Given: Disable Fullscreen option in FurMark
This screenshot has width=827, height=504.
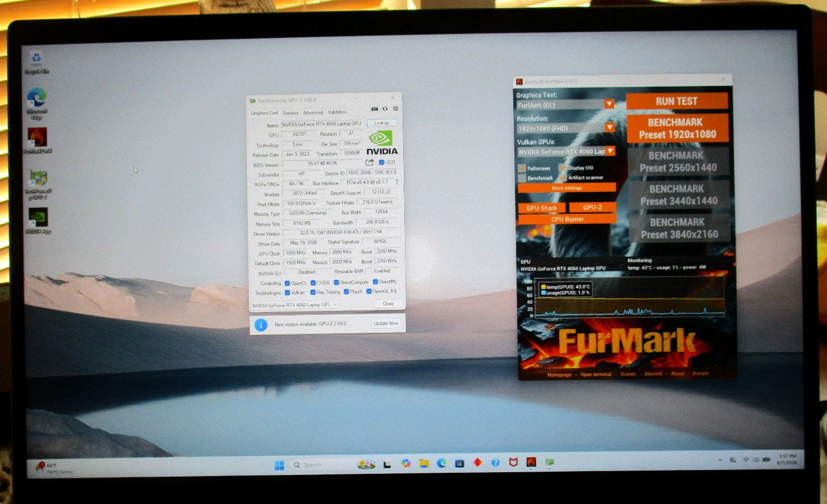Looking at the screenshot, I should 522,168.
